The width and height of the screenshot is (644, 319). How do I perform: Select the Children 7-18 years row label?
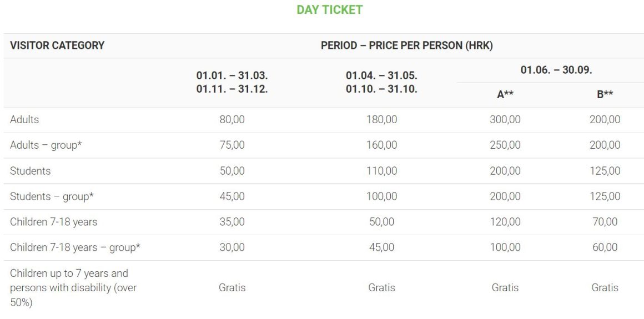tap(53, 222)
